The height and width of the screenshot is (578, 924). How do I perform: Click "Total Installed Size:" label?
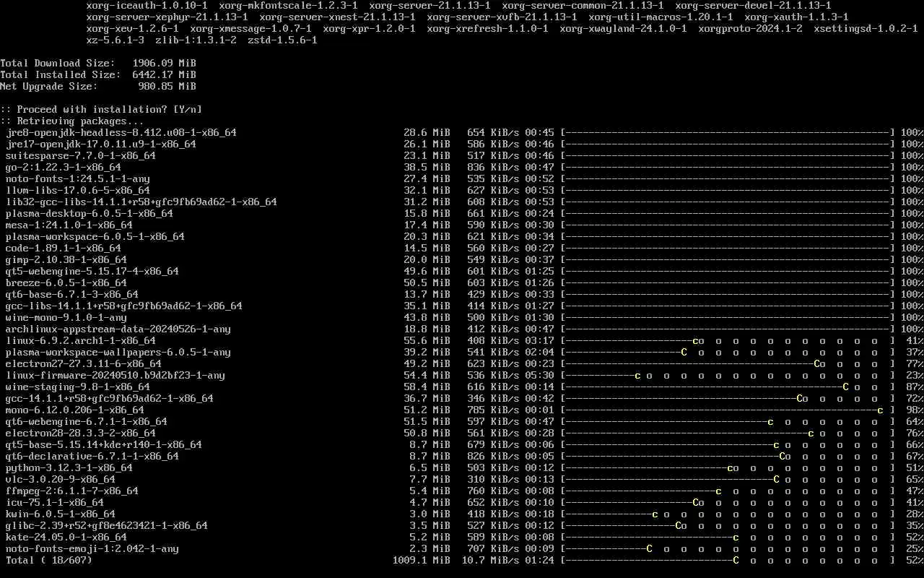[x=61, y=74]
